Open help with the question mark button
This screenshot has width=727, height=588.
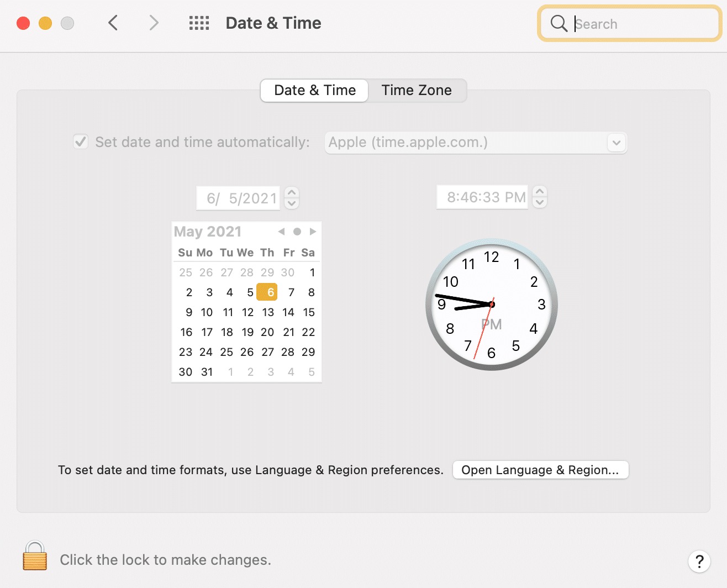tap(699, 561)
